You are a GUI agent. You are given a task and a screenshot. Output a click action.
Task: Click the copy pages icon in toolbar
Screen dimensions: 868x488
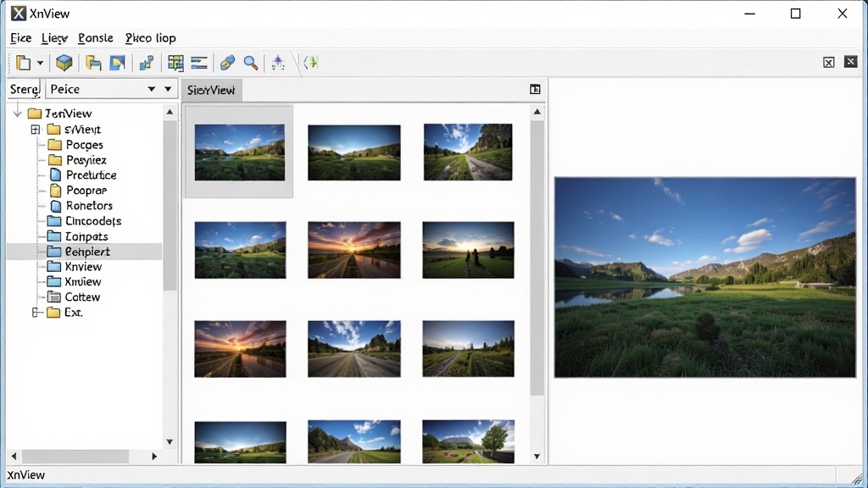tap(23, 63)
